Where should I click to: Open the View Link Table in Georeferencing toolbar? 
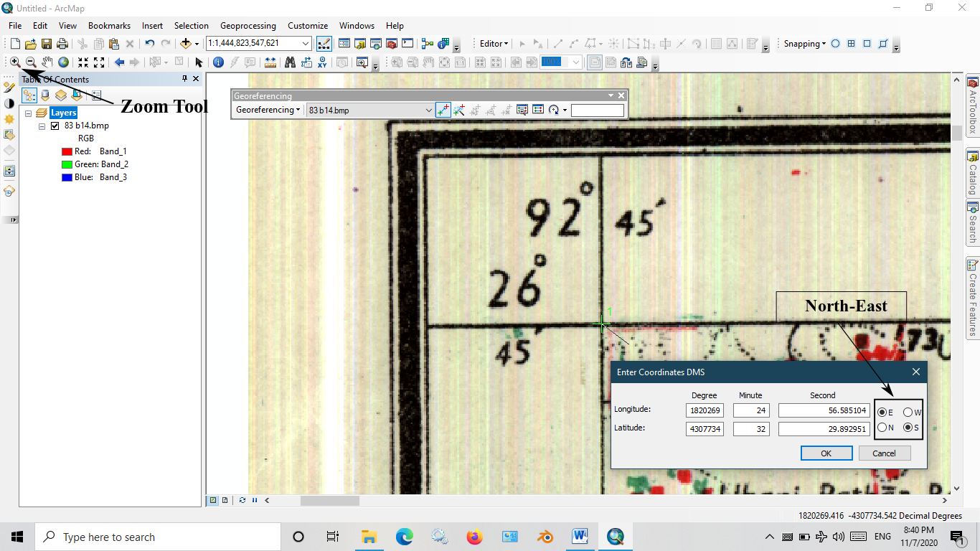538,110
